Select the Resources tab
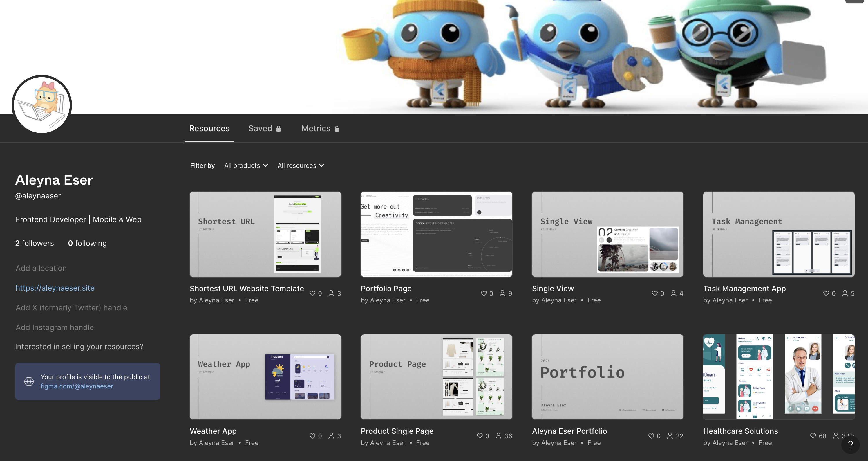The height and width of the screenshot is (461, 868). tap(209, 129)
